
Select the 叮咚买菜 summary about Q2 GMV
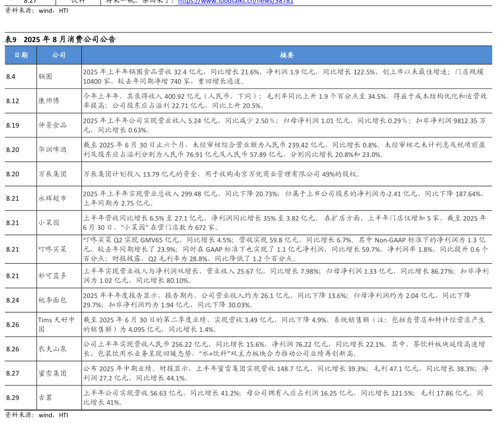(286, 249)
